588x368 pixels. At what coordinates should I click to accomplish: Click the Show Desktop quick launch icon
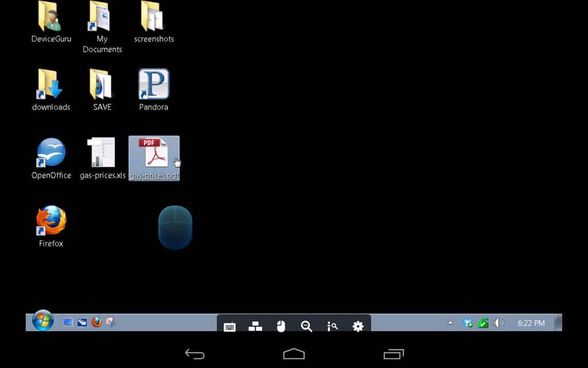point(68,322)
